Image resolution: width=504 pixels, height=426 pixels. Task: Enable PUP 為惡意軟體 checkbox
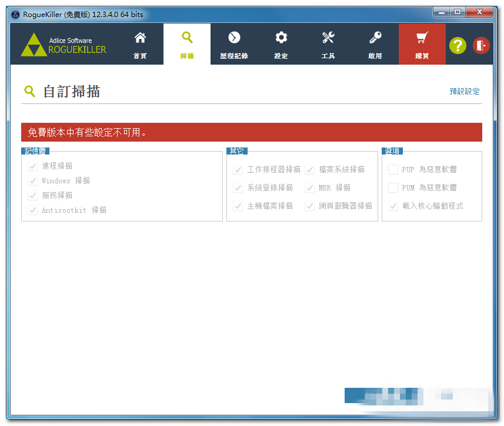pos(393,170)
